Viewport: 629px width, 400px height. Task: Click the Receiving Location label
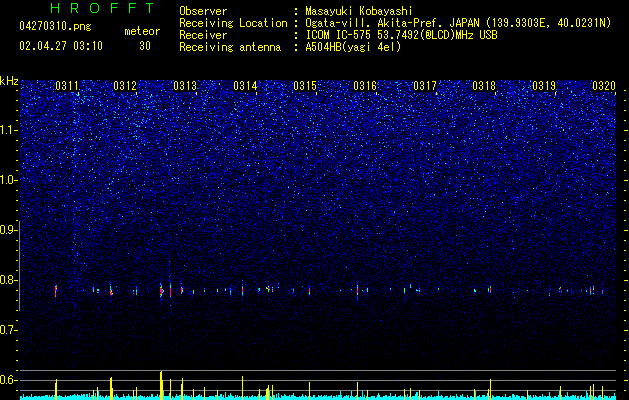point(233,23)
